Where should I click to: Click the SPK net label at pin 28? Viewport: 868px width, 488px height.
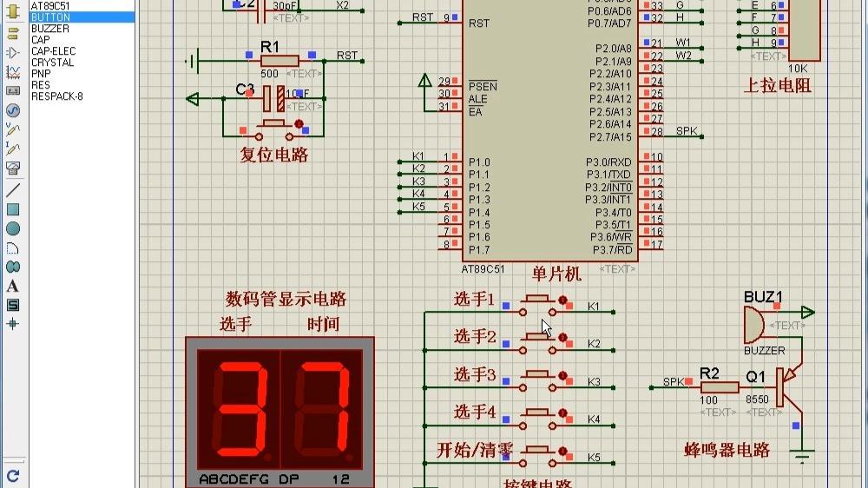687,131
